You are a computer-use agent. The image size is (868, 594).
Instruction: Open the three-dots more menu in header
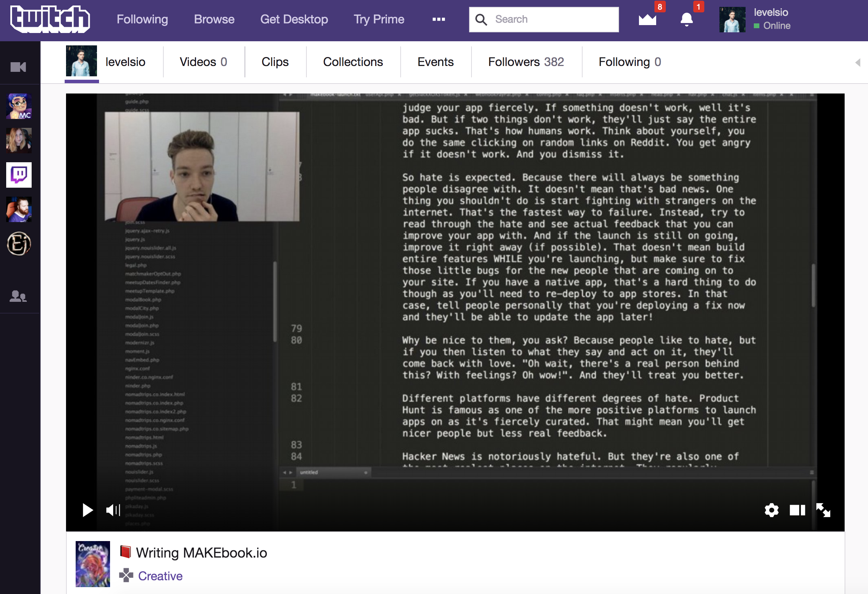click(438, 19)
